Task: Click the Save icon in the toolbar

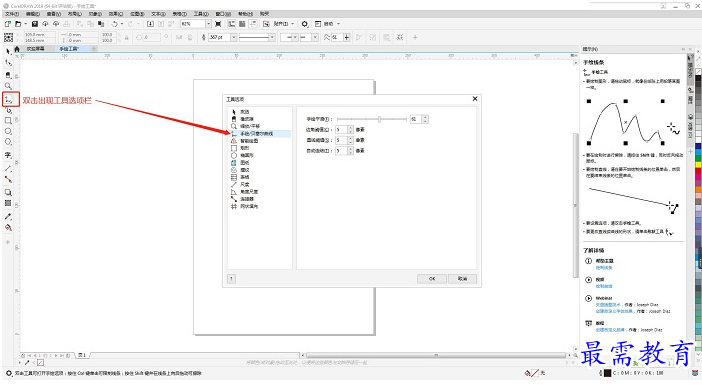Action: tap(34, 24)
